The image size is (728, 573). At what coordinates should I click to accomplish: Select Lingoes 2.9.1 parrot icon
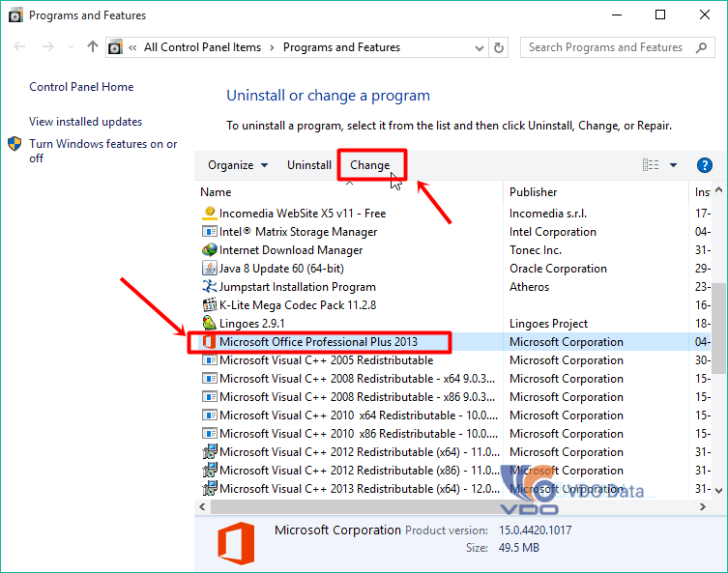click(x=210, y=323)
